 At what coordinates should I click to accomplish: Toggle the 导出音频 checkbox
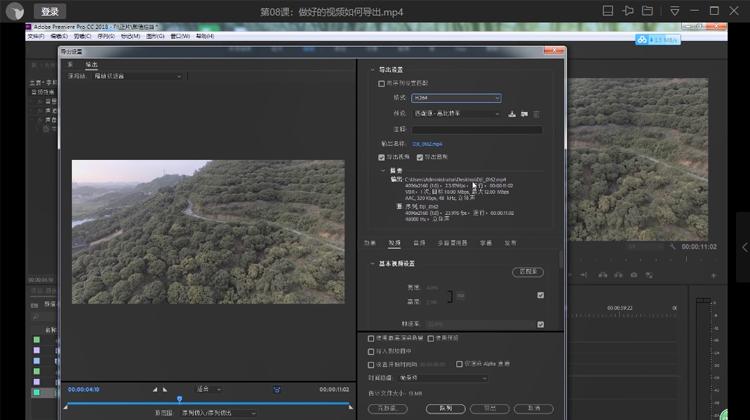pyautogui.click(x=419, y=157)
